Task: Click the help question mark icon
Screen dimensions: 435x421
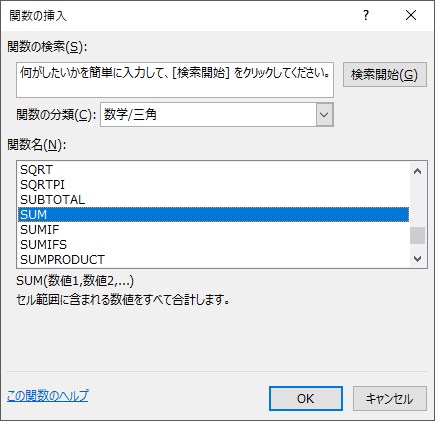Action: 366,15
